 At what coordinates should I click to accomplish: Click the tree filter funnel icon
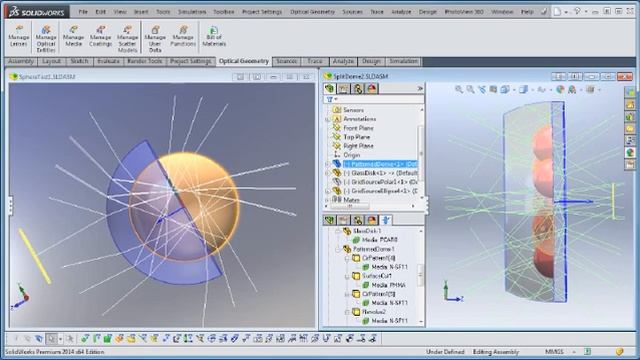330,99
